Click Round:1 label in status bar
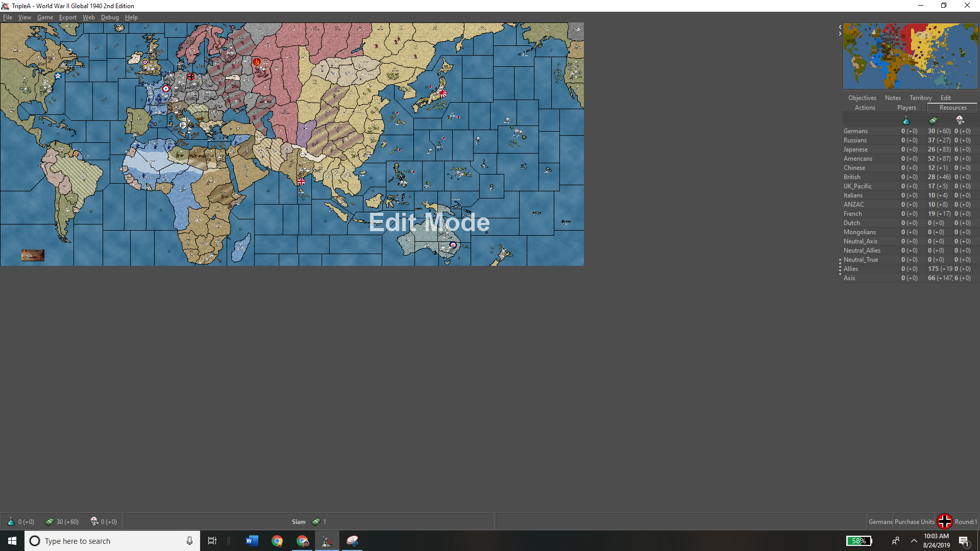The width and height of the screenshot is (980, 551). (x=966, y=522)
